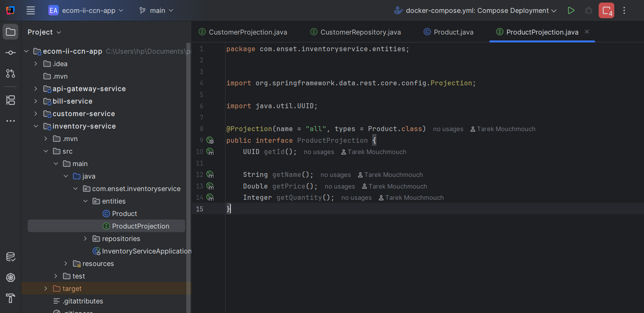The image size is (644, 313).
Task: Expand the repositories folder
Action: (x=85, y=239)
